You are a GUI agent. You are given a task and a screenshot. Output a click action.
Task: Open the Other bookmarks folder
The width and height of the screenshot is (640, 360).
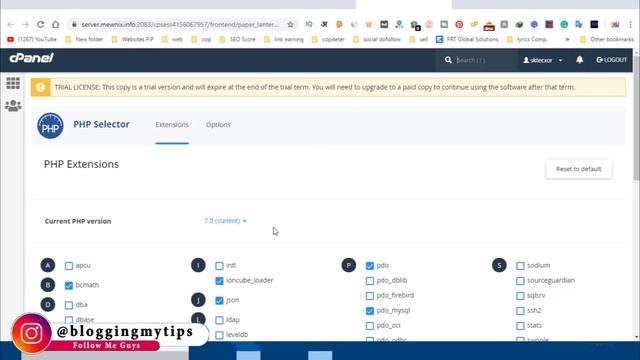[607, 39]
